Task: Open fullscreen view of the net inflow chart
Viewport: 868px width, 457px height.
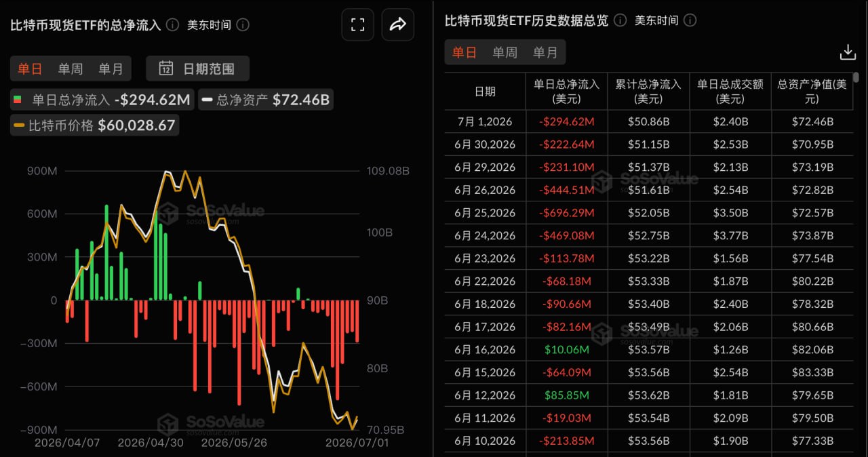Action: pyautogui.click(x=358, y=25)
